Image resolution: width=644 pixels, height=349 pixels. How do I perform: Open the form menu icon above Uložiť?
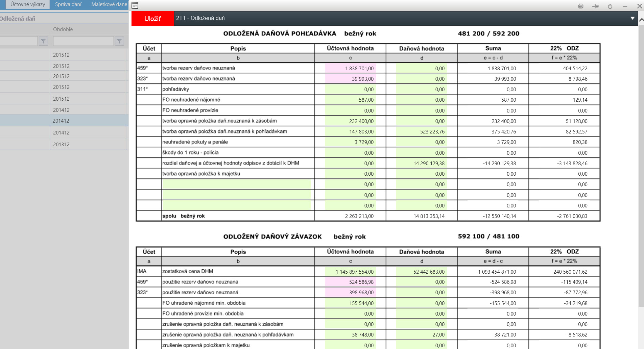[x=135, y=5]
